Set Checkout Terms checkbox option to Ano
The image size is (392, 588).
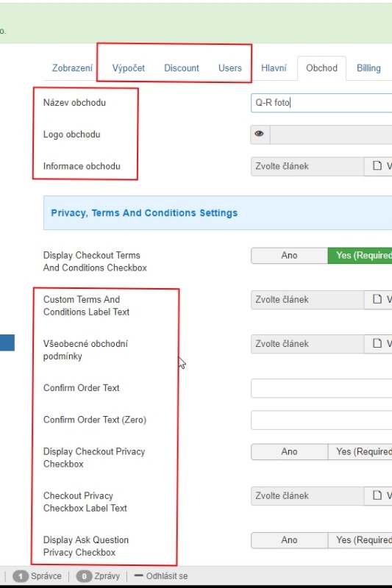click(x=289, y=255)
